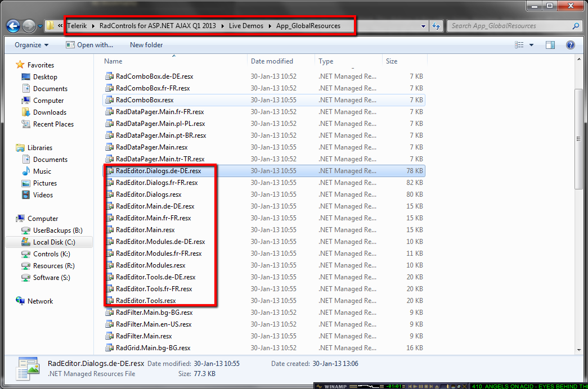Click the Winamp bar at screen bottom
This screenshot has width=588, height=389.
click(x=451, y=386)
